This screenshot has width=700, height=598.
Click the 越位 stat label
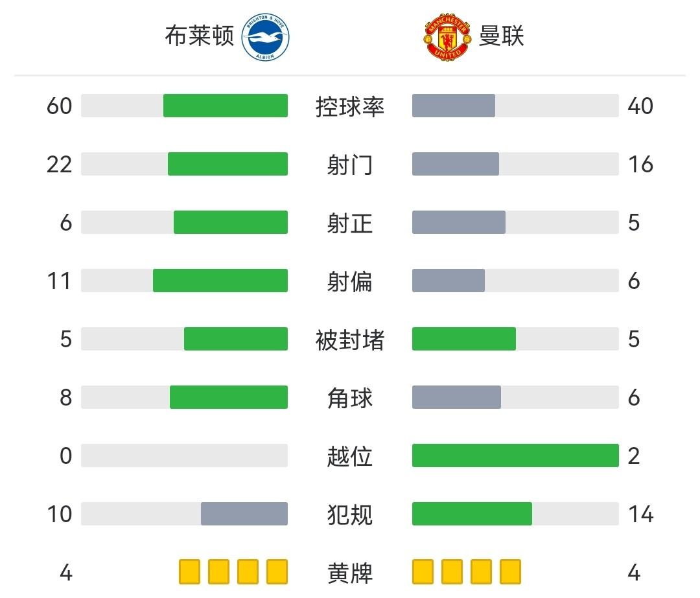pyautogui.click(x=350, y=456)
